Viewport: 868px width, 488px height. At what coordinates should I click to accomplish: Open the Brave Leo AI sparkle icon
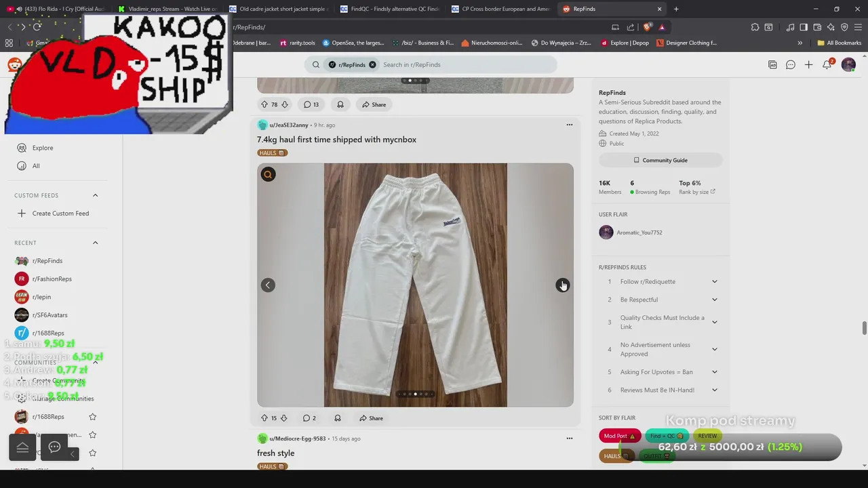831,27
